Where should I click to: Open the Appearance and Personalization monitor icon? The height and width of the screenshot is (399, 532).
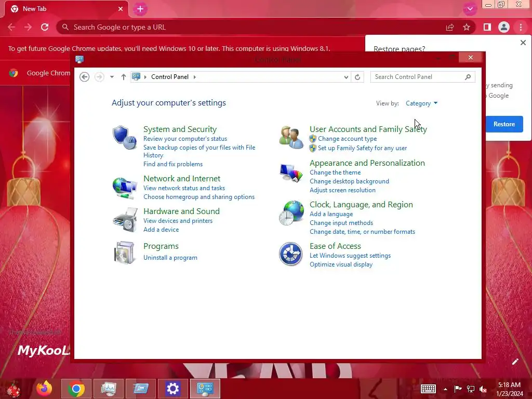click(x=291, y=172)
